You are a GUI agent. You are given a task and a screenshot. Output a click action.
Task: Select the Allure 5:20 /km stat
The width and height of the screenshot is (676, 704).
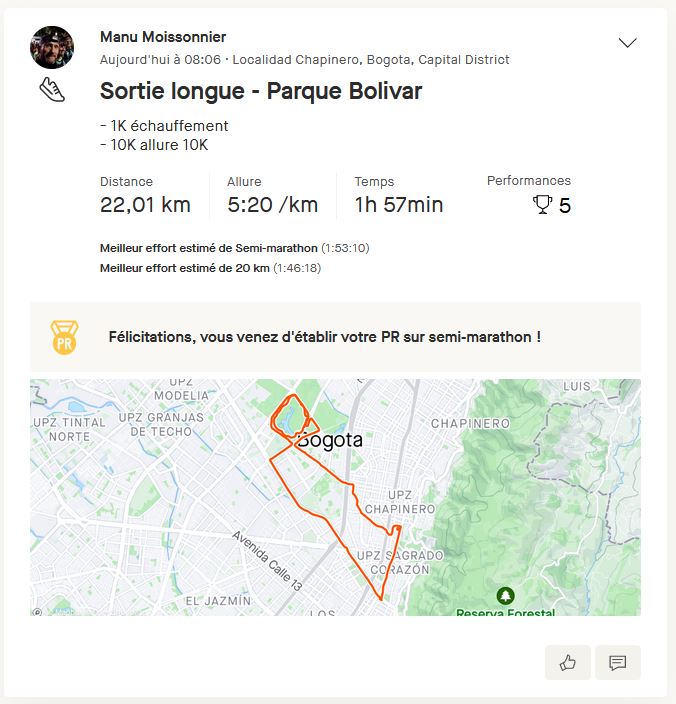(x=272, y=195)
